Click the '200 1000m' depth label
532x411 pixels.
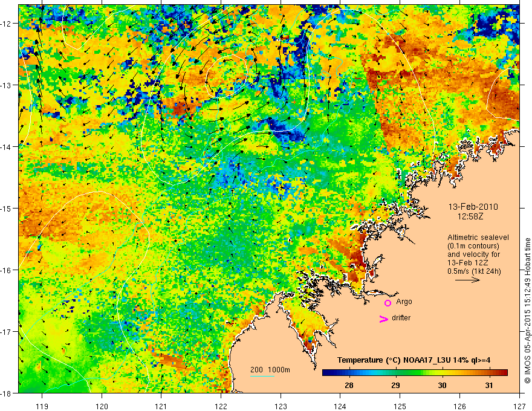pos(270,370)
